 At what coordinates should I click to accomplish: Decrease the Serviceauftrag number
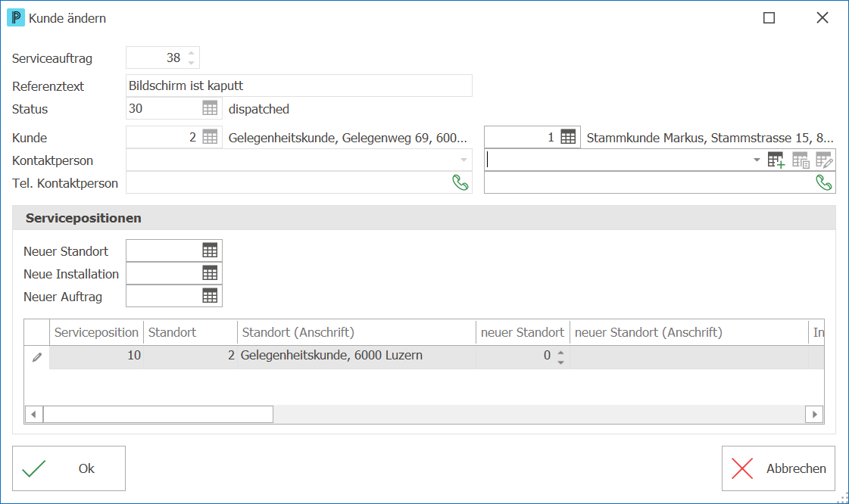(x=191, y=63)
